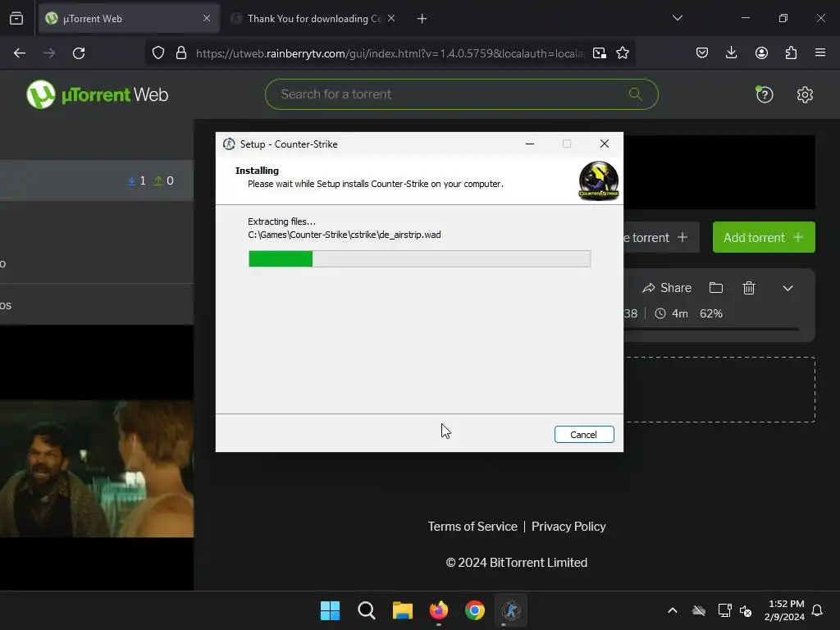Click the Cancel button in Setup dialog
The width and height of the screenshot is (840, 630).
coord(584,435)
